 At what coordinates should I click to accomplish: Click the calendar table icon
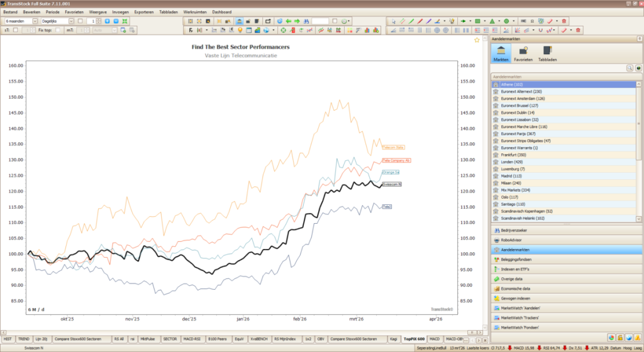[249, 30]
